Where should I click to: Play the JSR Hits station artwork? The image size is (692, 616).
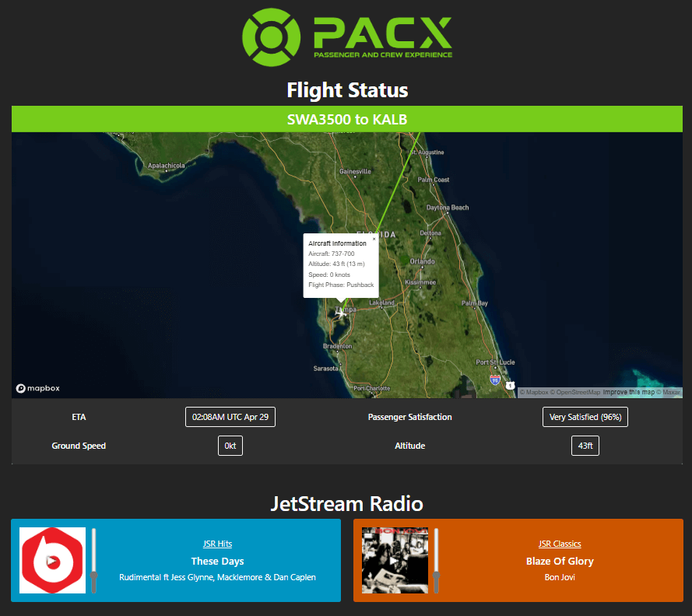[52, 561]
